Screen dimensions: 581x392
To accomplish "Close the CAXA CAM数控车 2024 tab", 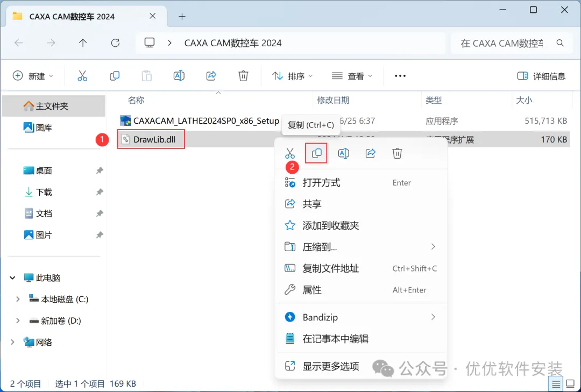I will click(153, 16).
